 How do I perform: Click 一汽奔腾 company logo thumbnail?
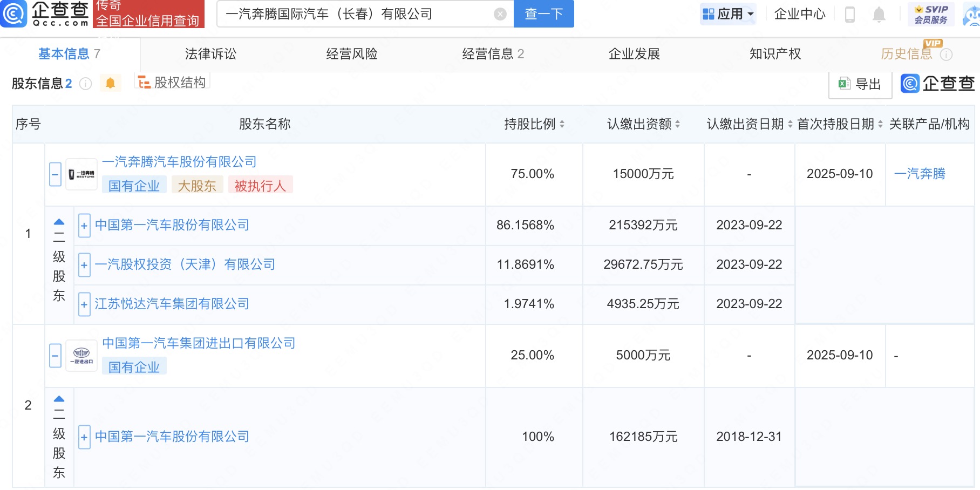click(81, 174)
